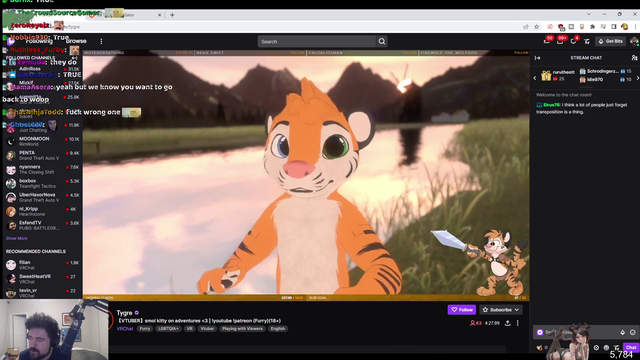This screenshot has height=360, width=640.
Task: Open the chat community users list
Action: click(634, 58)
